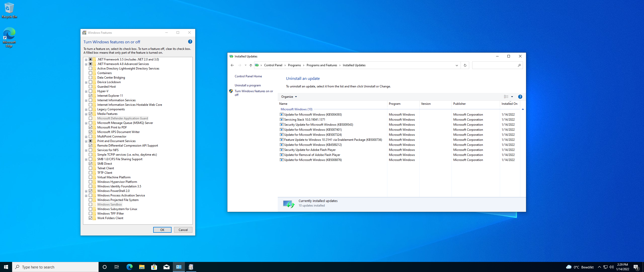This screenshot has width=644, height=272.
Task: Open Mail from the taskbar
Action: 166,267
